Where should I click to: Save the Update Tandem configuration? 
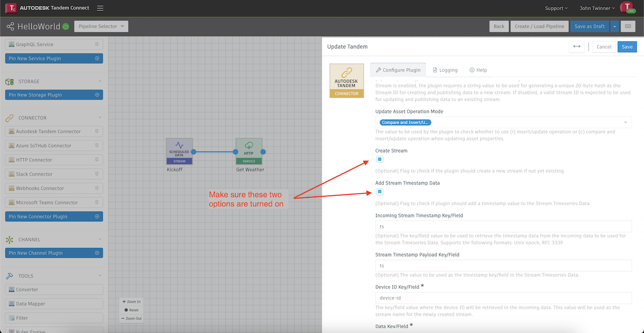[x=627, y=47]
